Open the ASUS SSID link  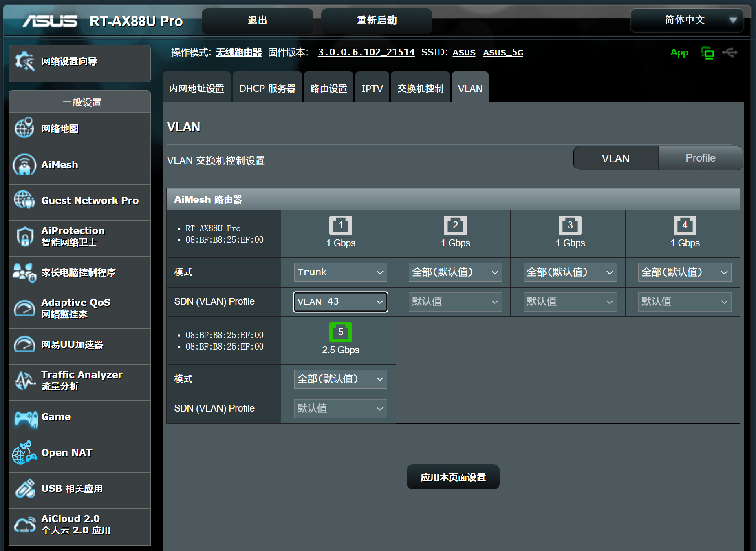coord(464,53)
